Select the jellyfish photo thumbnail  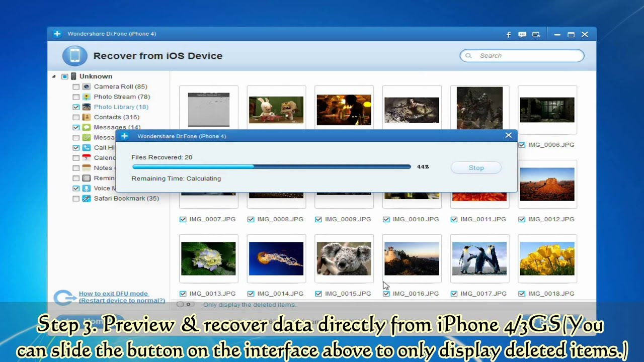pyautogui.click(x=276, y=258)
